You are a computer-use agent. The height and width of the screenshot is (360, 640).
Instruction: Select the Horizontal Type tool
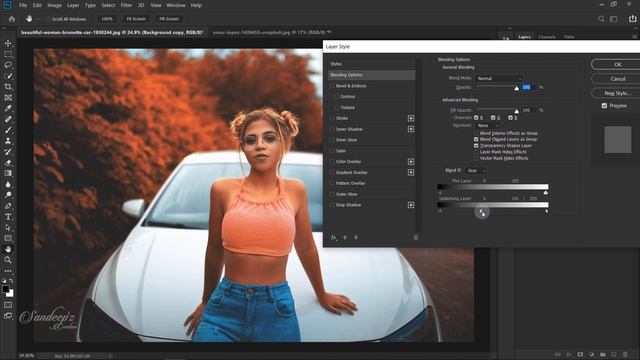click(8, 217)
